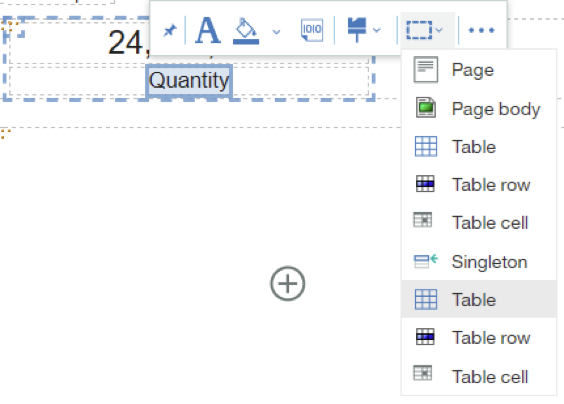
Task: Click the circled plus add button
Action: click(288, 283)
